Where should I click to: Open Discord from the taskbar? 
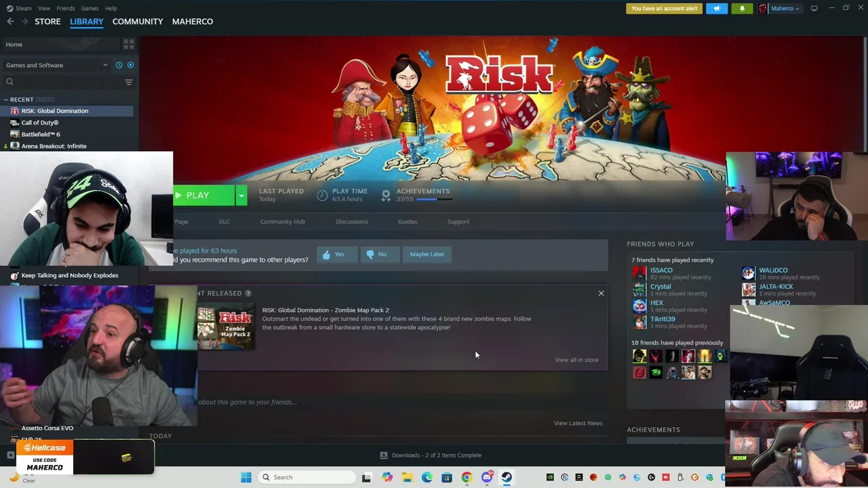pyautogui.click(x=487, y=477)
